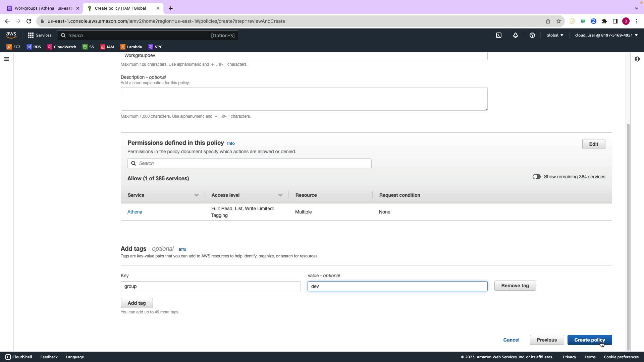644x362 pixels.
Task: Toggle Show remaining 384 services
Action: [536, 177]
